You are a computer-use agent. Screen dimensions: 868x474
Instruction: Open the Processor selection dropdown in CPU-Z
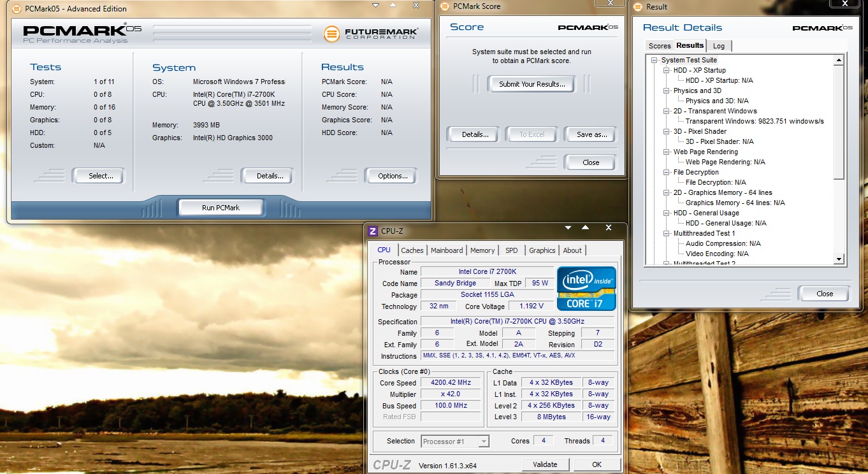[x=484, y=441]
